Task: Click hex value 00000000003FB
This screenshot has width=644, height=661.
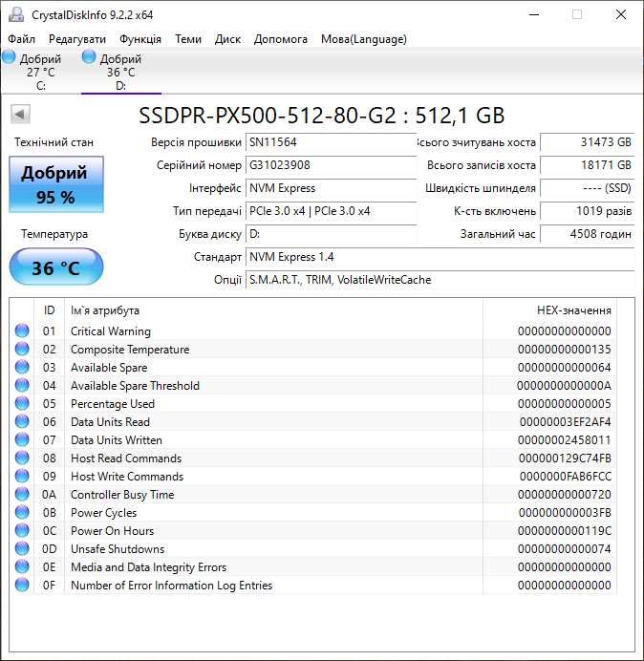Action: click(565, 513)
